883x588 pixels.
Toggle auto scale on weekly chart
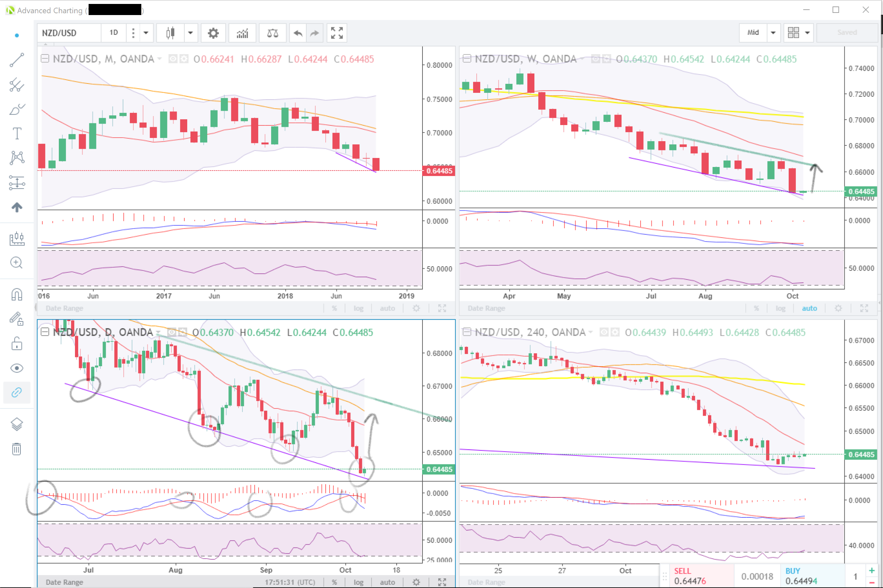[809, 308]
